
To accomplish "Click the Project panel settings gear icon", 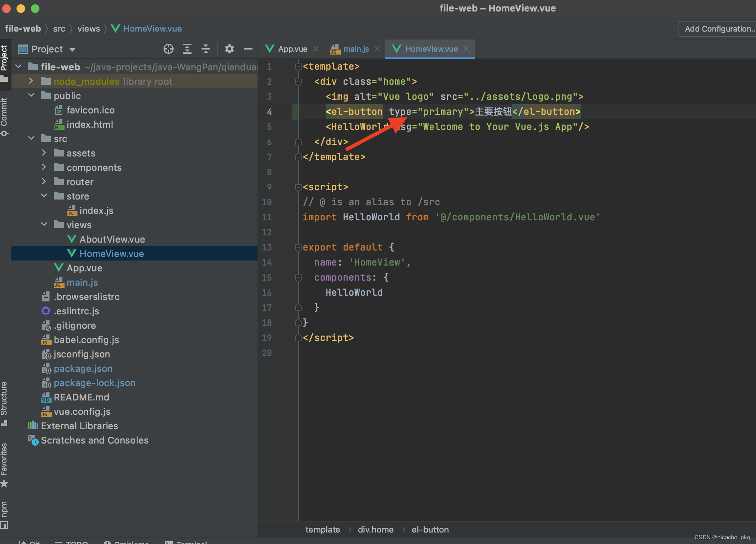I will (229, 49).
